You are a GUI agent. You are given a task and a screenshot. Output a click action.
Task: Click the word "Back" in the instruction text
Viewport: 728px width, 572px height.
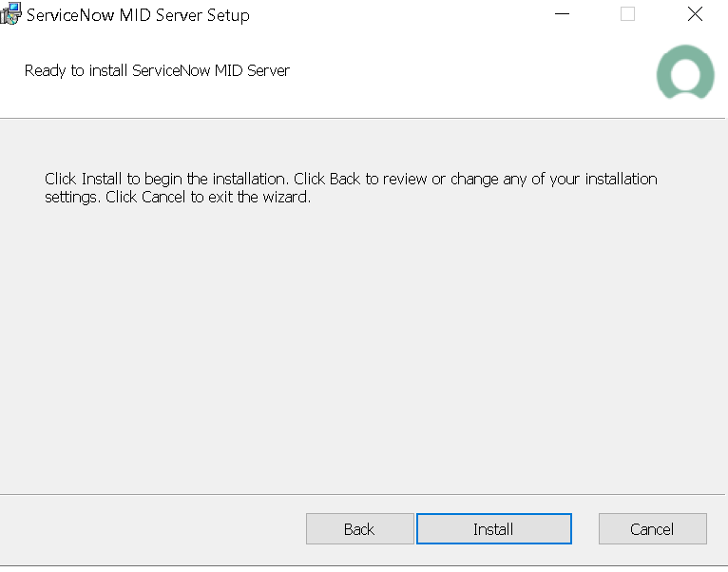point(345,179)
